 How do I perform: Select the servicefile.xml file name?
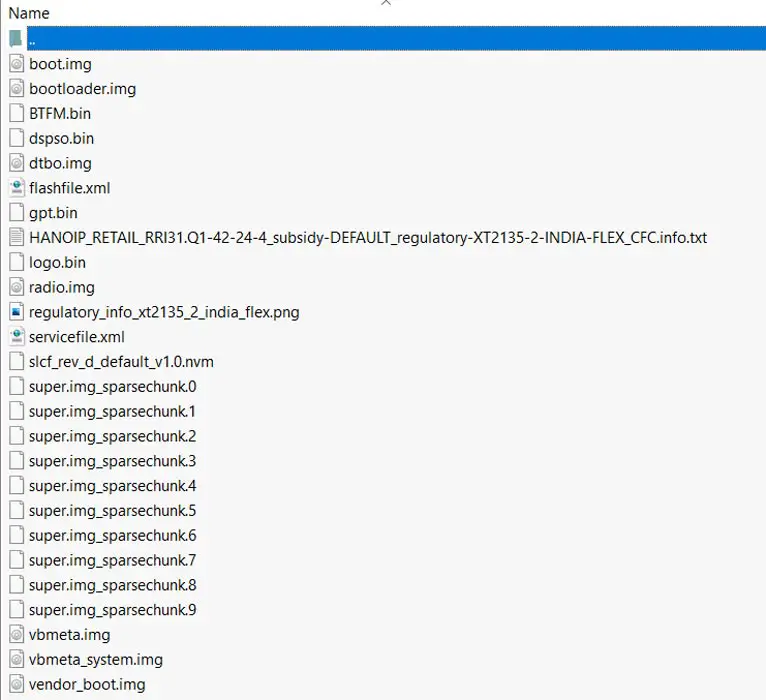pos(77,337)
